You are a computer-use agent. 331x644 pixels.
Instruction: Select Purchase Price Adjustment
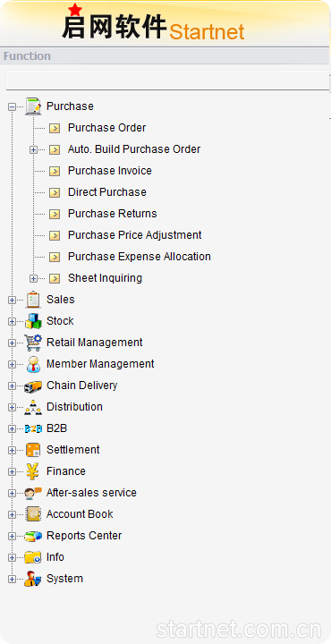135,235
